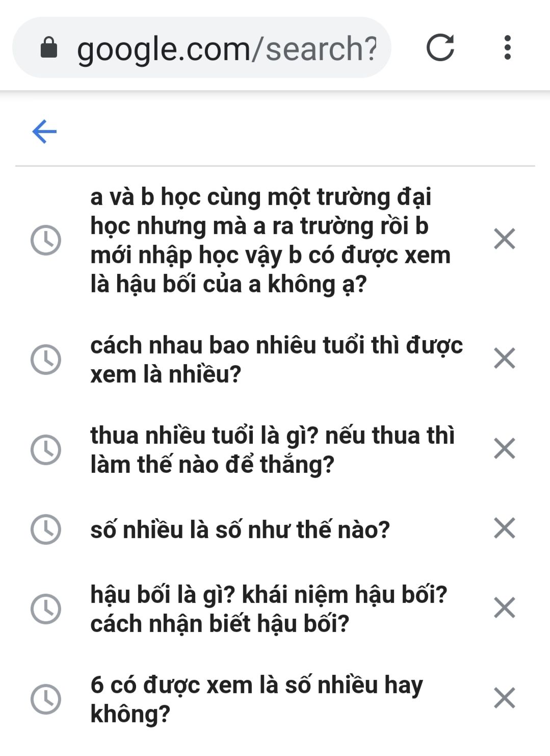Pick '6 có được xem là số nhiều hay không?'
This screenshot has width=550, height=756.
[x=256, y=699]
